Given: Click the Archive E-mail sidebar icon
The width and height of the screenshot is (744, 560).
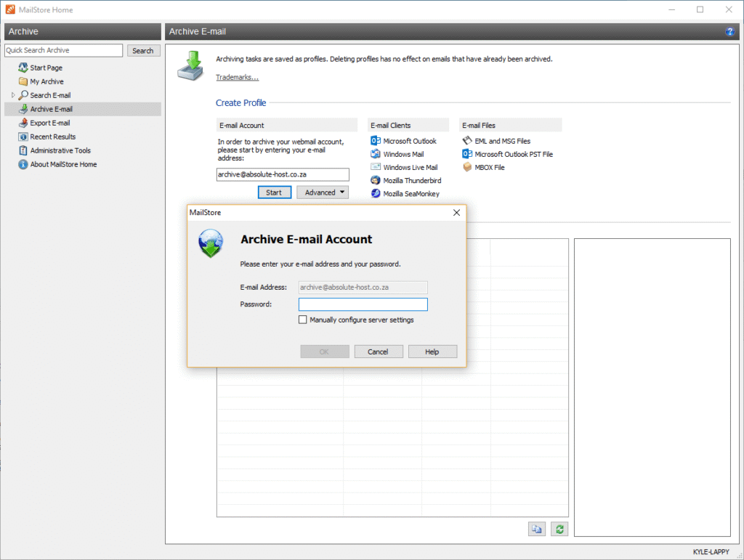Looking at the screenshot, I should pyautogui.click(x=23, y=108).
